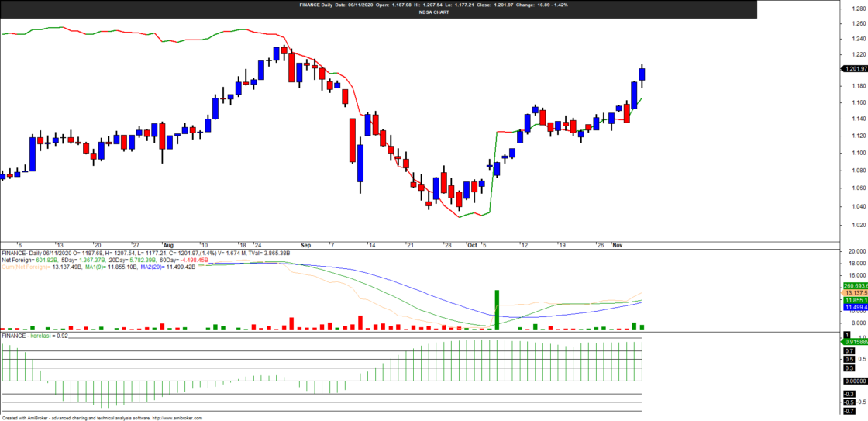Screen dimensions: 868x421
Task: Click the Open: 1.187.68 header value
Action: 393,5
